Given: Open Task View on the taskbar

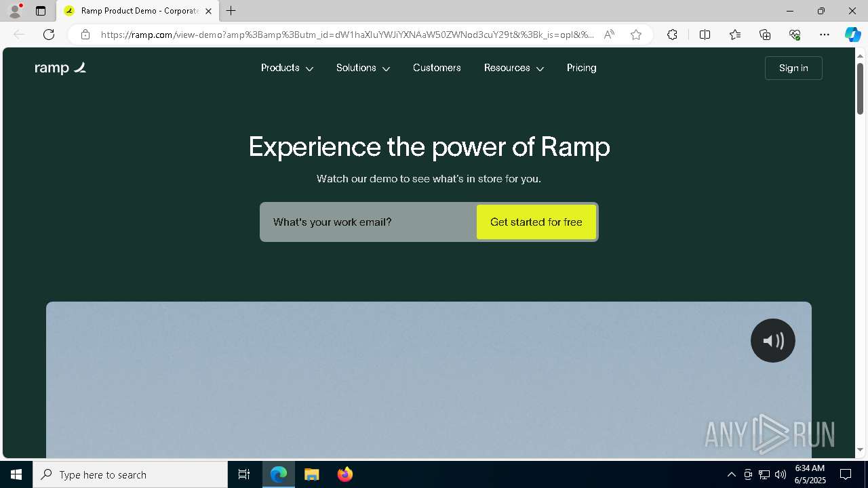Looking at the screenshot, I should [244, 474].
